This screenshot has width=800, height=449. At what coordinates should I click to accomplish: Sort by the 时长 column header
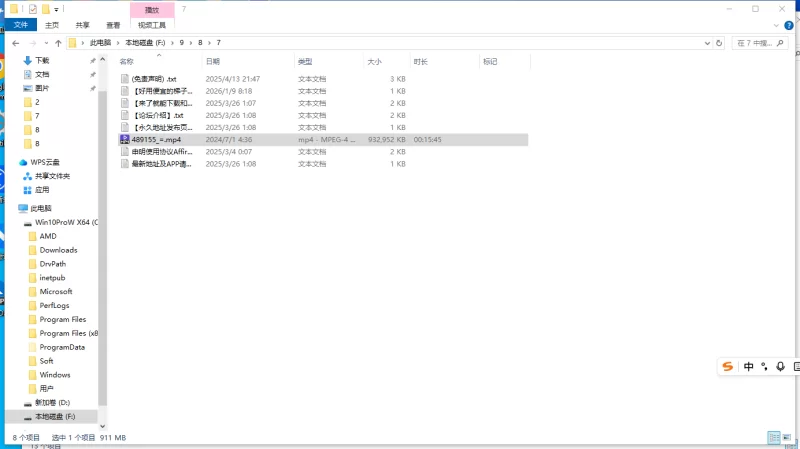pos(444,62)
